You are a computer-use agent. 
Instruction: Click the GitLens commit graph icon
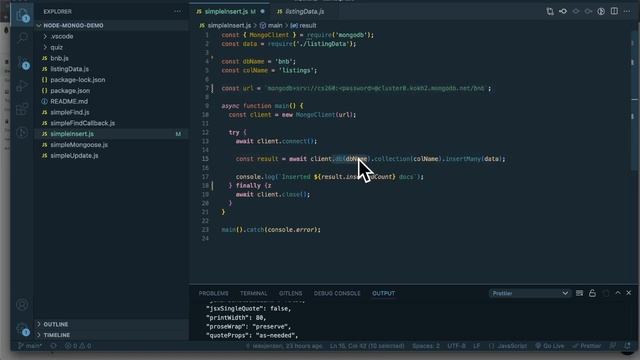click(x=563, y=11)
